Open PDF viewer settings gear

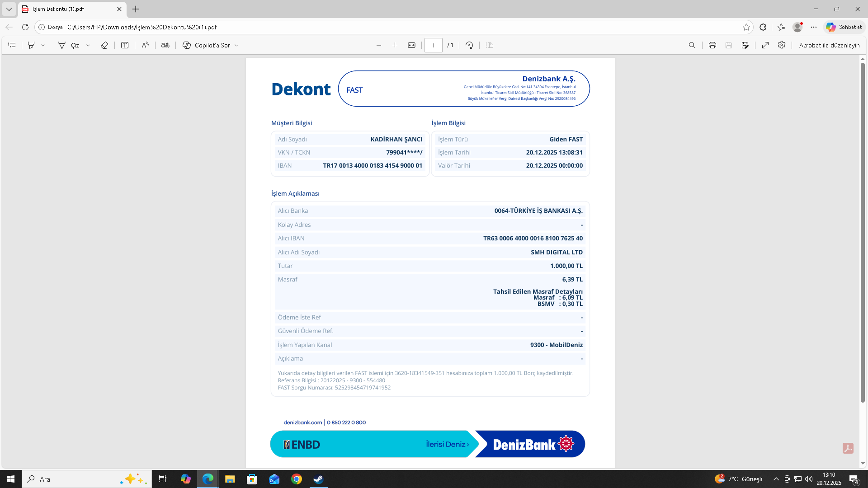782,45
